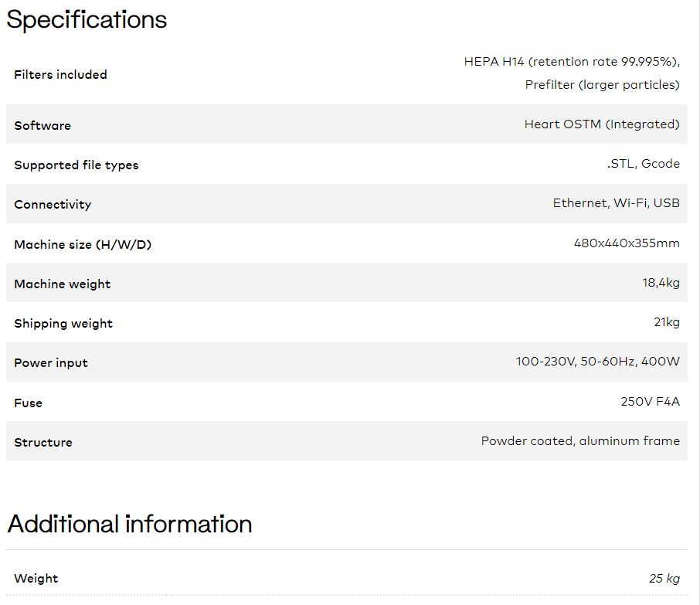Click the .STL, Gcode value

(x=644, y=164)
